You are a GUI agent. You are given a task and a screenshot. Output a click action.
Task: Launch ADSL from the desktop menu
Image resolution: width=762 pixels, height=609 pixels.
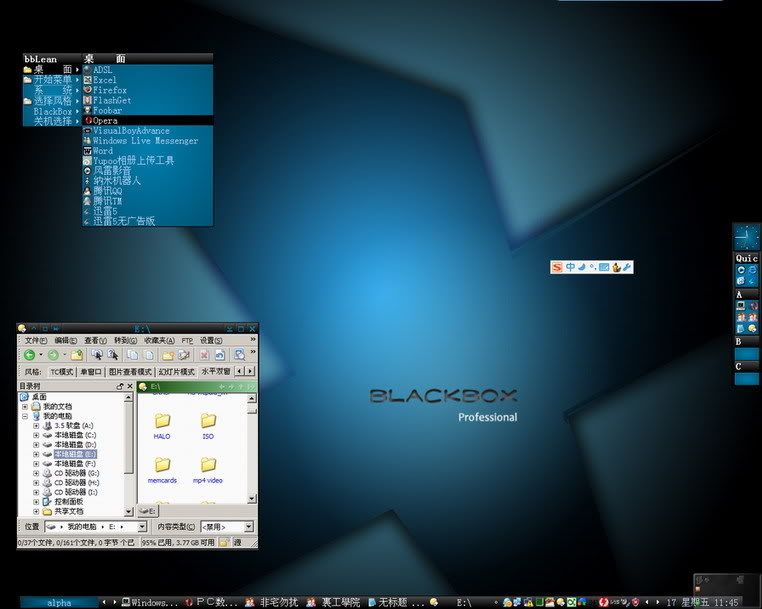pyautogui.click(x=148, y=70)
